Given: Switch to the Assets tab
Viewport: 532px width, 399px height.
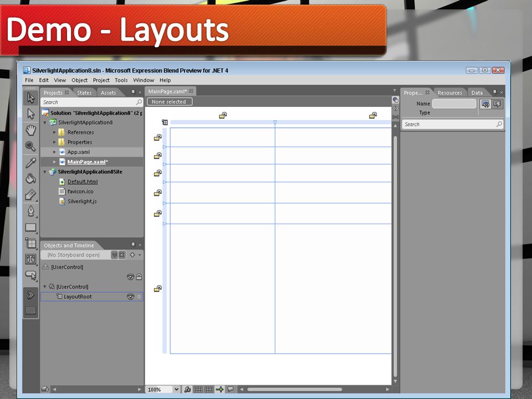Looking at the screenshot, I should (x=108, y=93).
